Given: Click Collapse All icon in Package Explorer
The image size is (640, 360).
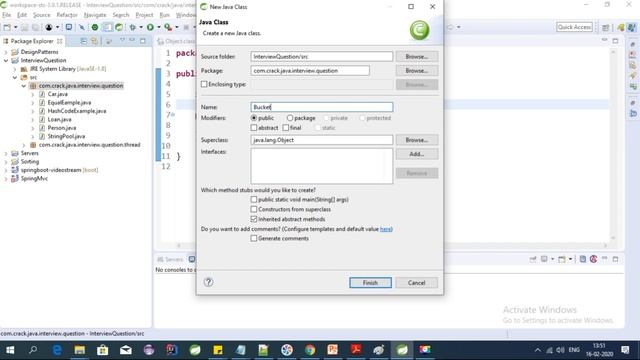Looking at the screenshot, I should 84,41.
